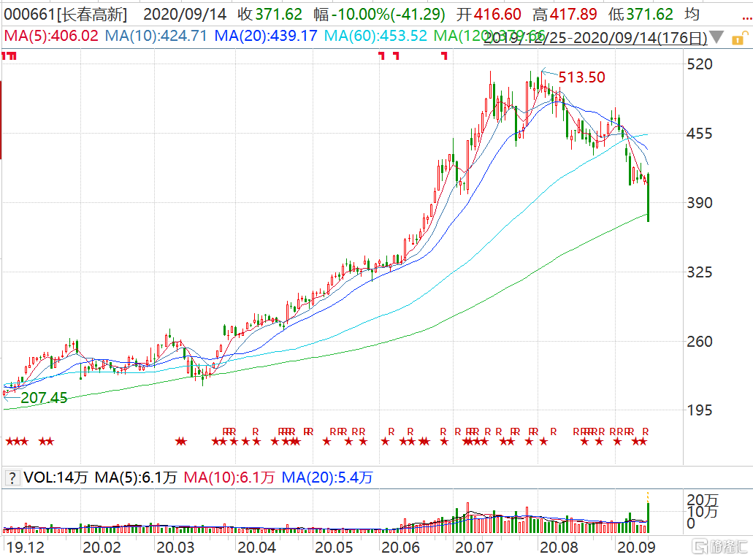Open the outlined triangle dropdown at top right
The height and width of the screenshot is (560, 753).
click(x=741, y=37)
